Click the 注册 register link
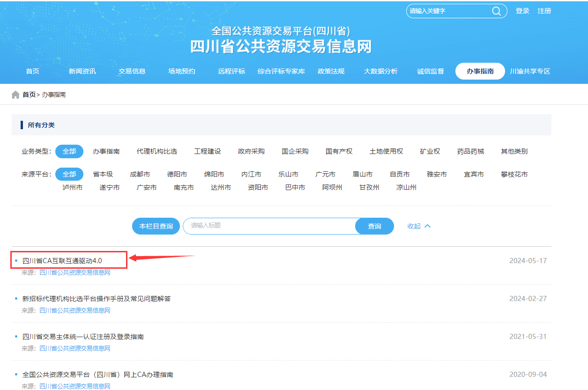 (x=544, y=11)
